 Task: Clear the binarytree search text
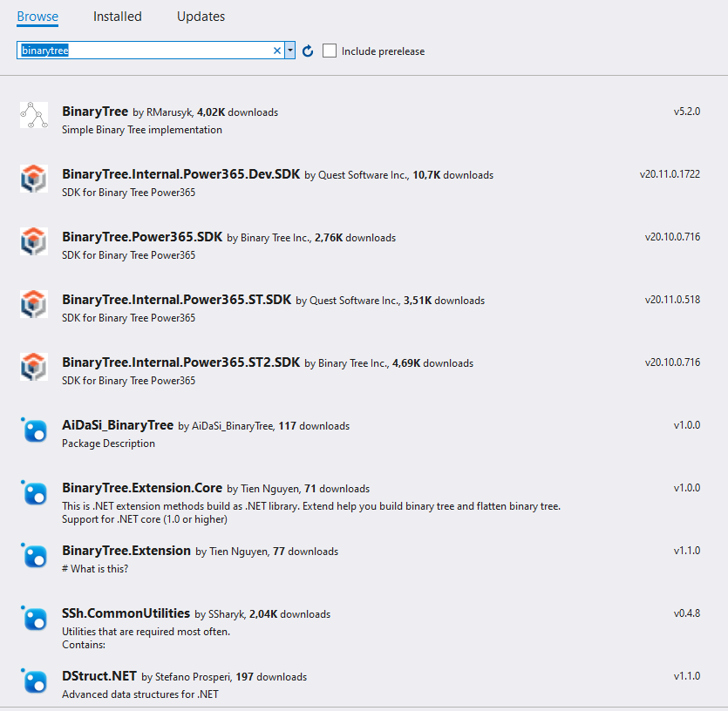pos(277,51)
